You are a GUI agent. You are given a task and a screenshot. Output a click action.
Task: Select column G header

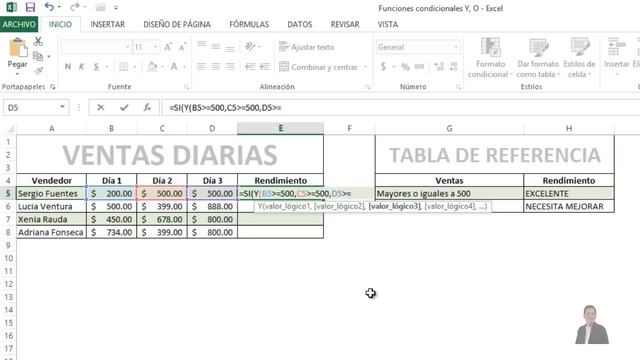pos(449,129)
